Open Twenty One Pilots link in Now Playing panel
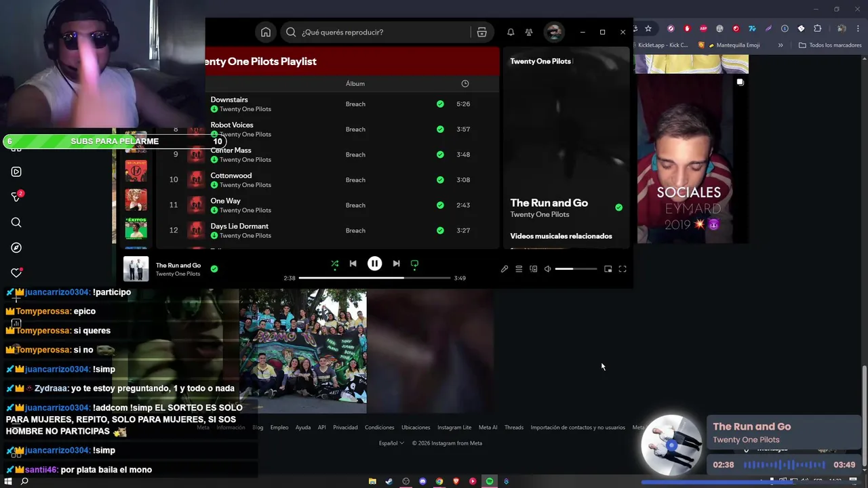Viewport: 868px width, 488px height. (x=540, y=214)
